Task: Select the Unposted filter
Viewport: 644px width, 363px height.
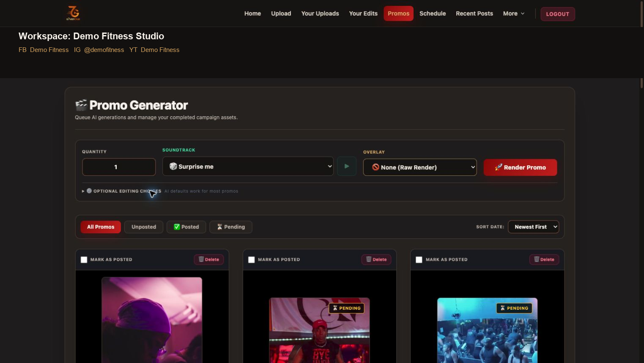Action: 144,227
